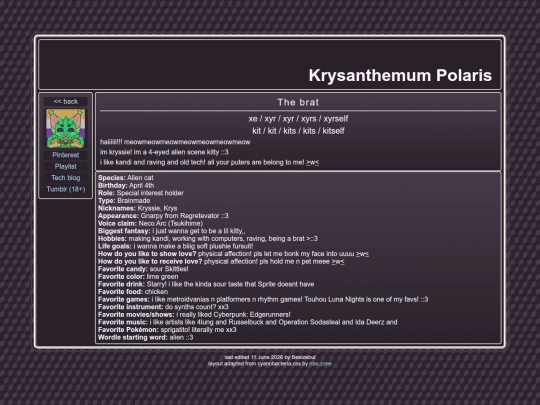The image size is (540, 405).
Task: Click 'The brat' section heading
Action: coord(298,102)
